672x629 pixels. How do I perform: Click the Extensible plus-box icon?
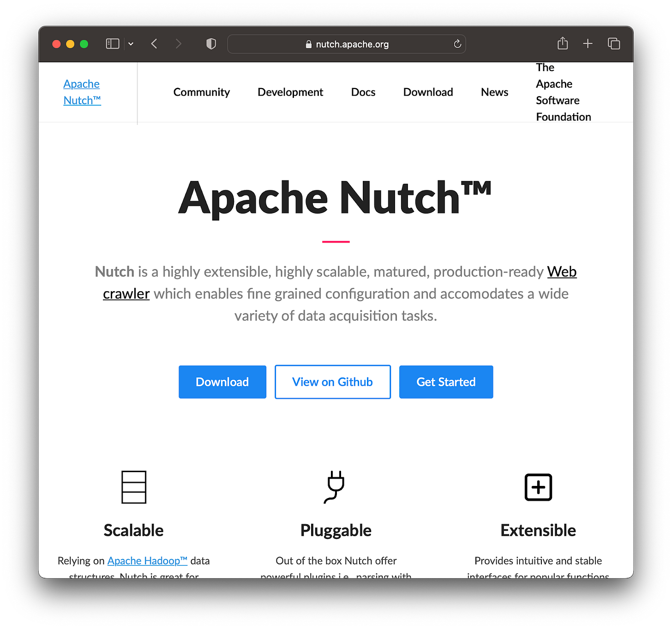coord(538,487)
